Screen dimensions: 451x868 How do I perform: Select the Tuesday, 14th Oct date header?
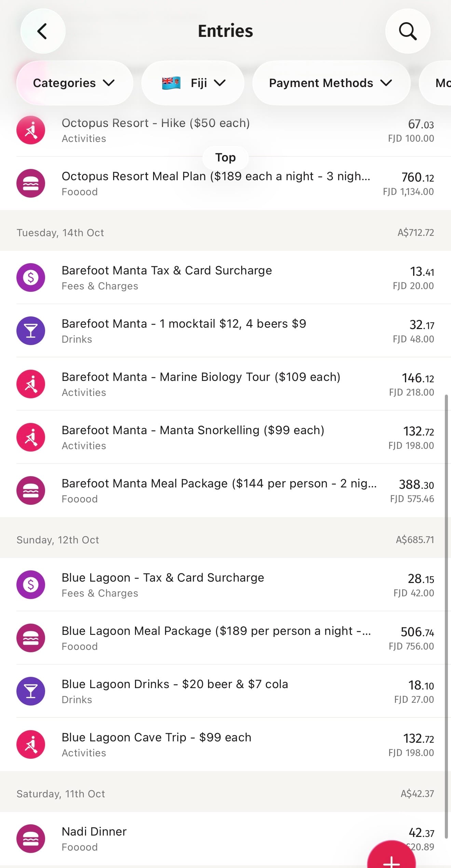coord(60,233)
